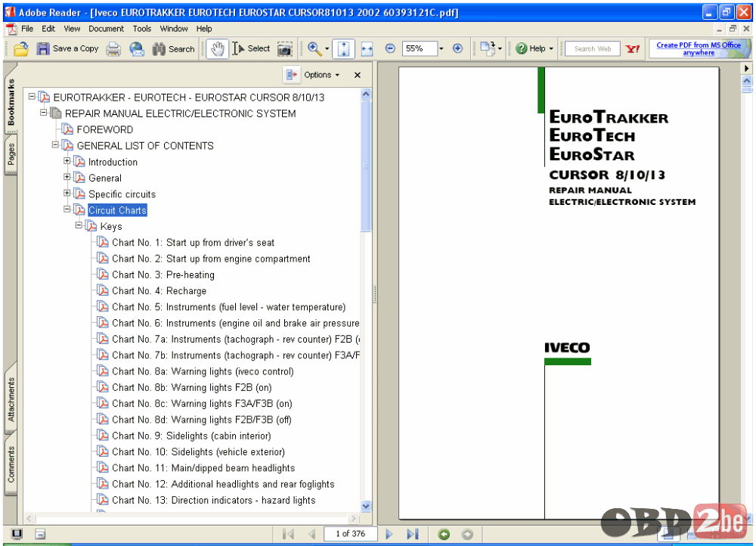Open the File menu

[x=27, y=29]
